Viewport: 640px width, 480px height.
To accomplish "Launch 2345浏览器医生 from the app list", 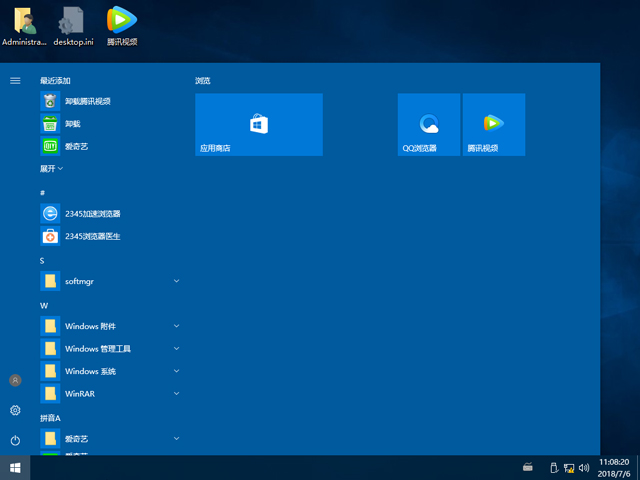I will coord(92,237).
